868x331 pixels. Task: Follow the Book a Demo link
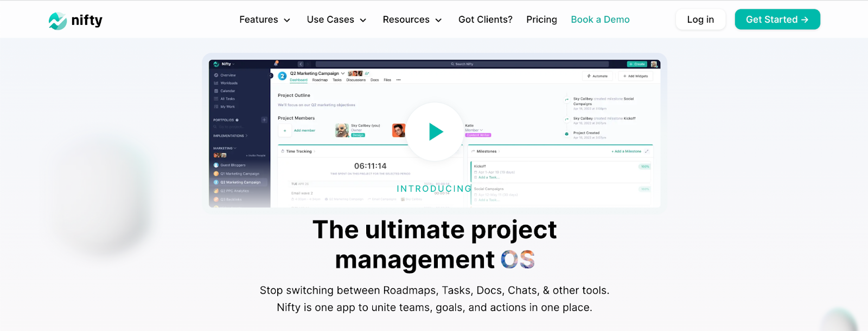coord(600,20)
